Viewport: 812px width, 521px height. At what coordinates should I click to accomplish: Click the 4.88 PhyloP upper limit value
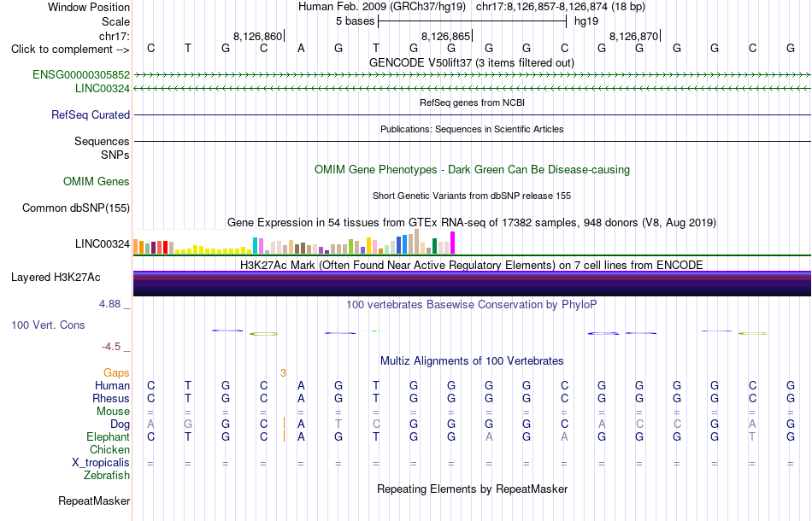109,304
